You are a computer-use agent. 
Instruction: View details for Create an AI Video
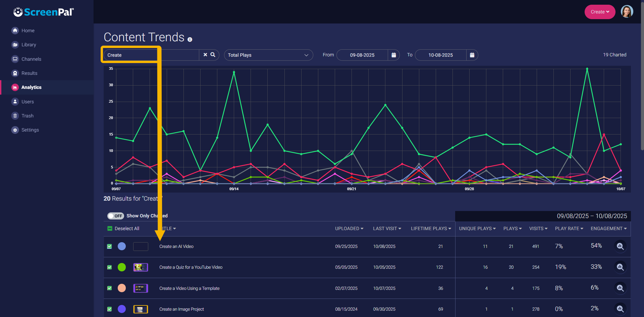tap(620, 246)
